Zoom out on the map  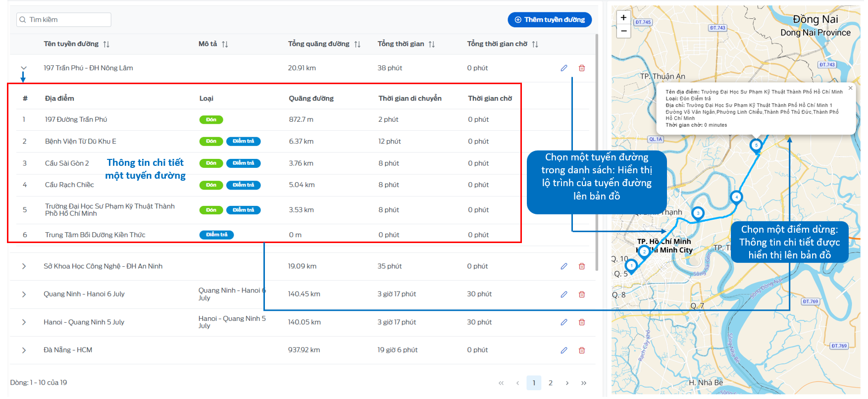click(624, 31)
